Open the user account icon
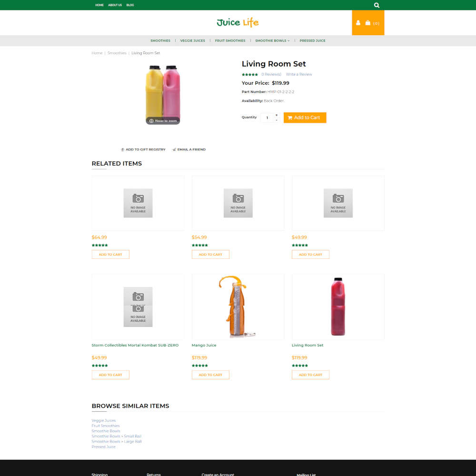Screen dimensions: 476x476 pyautogui.click(x=358, y=23)
